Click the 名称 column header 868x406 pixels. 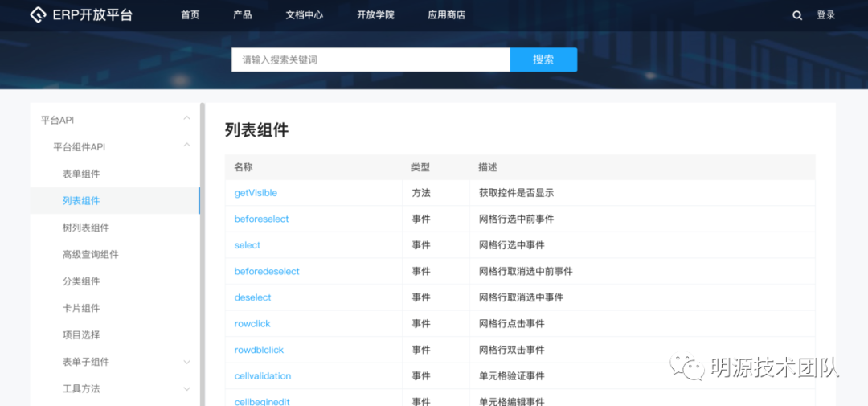(244, 166)
